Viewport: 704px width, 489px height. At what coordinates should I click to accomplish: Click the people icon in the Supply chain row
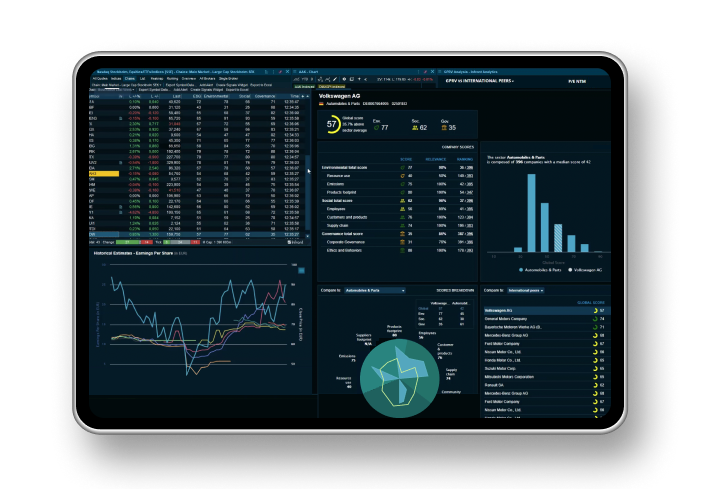point(402,225)
